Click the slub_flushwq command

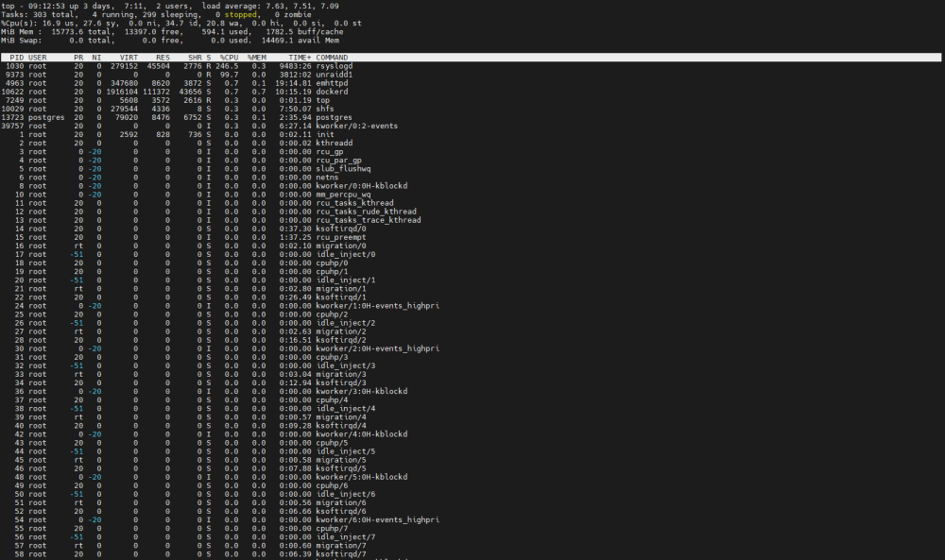click(344, 169)
